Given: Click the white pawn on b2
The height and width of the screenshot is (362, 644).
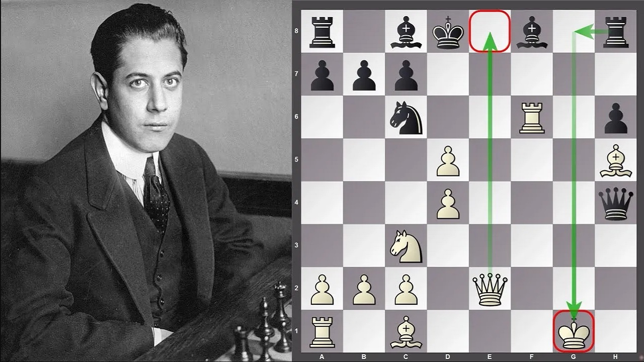Looking at the screenshot, I should click(364, 289).
